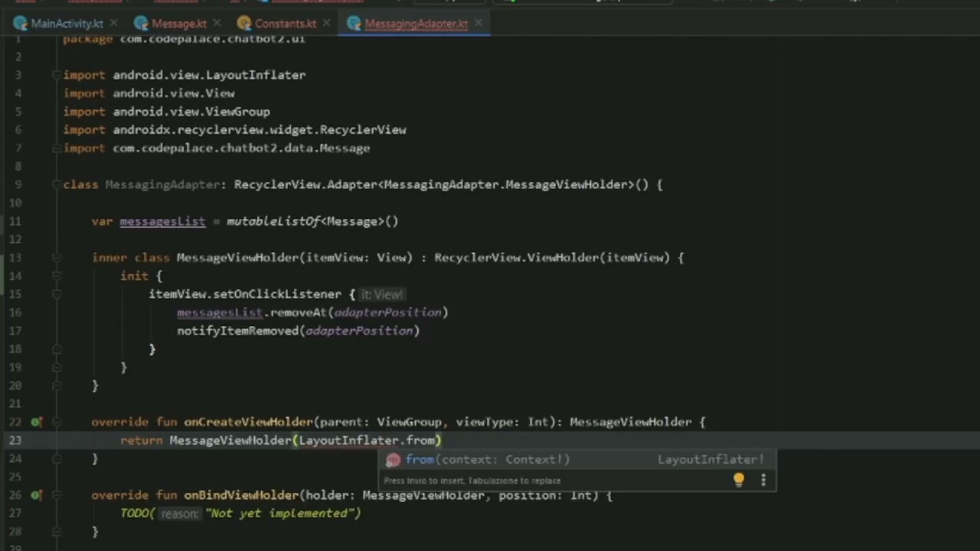The width and height of the screenshot is (980, 551).
Task: Click the lightbulb icon in the completion popup
Action: click(739, 480)
